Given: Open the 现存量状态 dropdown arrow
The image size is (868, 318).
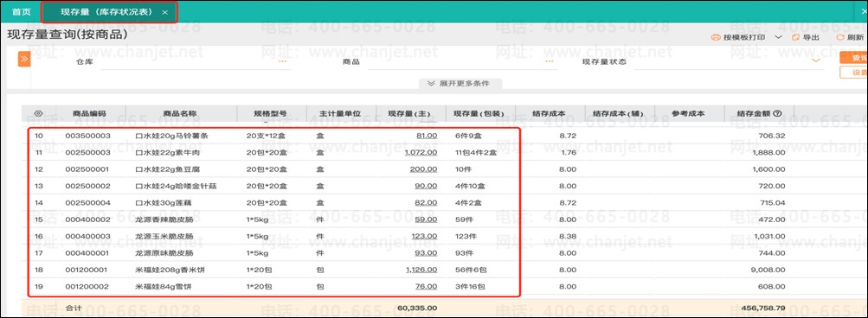Looking at the screenshot, I should coord(815,60).
